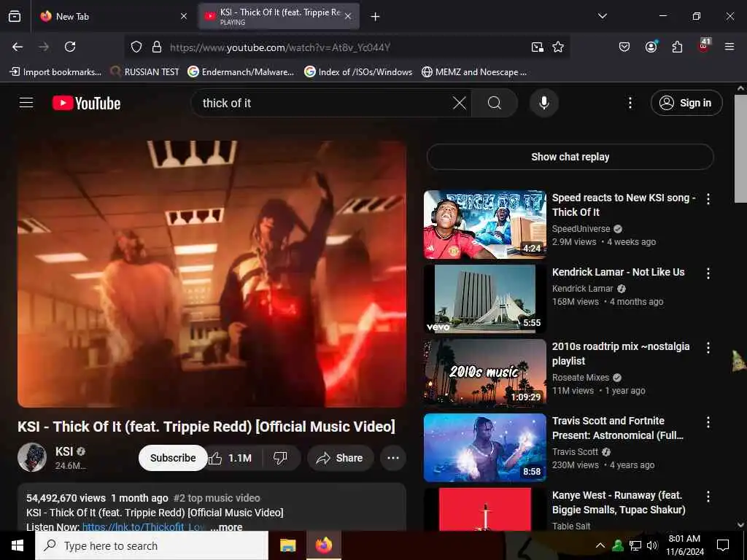Open a new browser tab with plus

(375, 17)
